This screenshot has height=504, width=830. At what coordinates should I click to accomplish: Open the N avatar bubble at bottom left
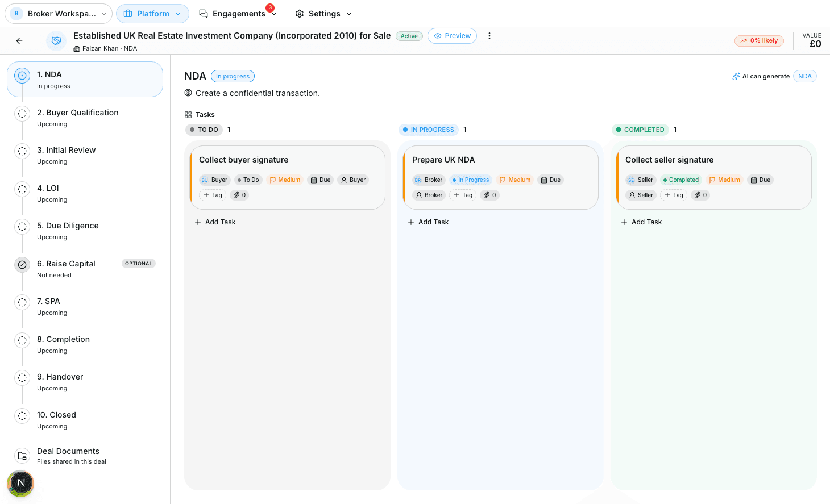pyautogui.click(x=21, y=483)
